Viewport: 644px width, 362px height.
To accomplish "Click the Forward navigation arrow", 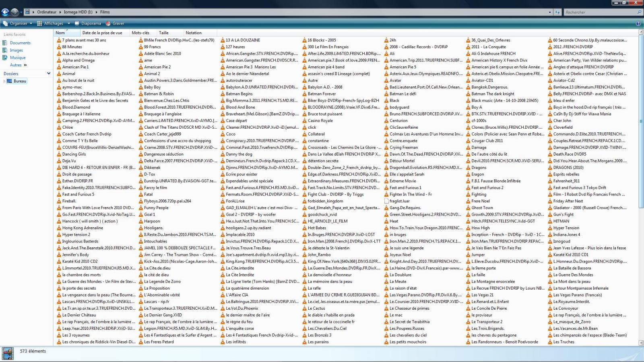I will coord(14,12).
